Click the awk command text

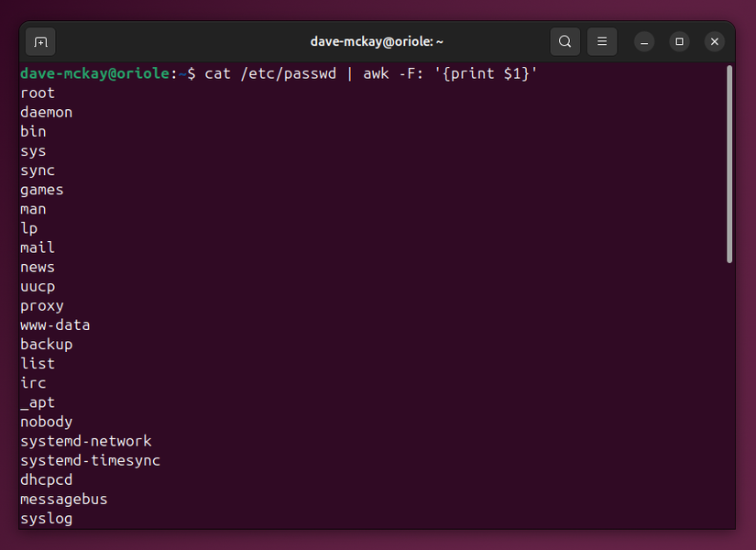378,73
